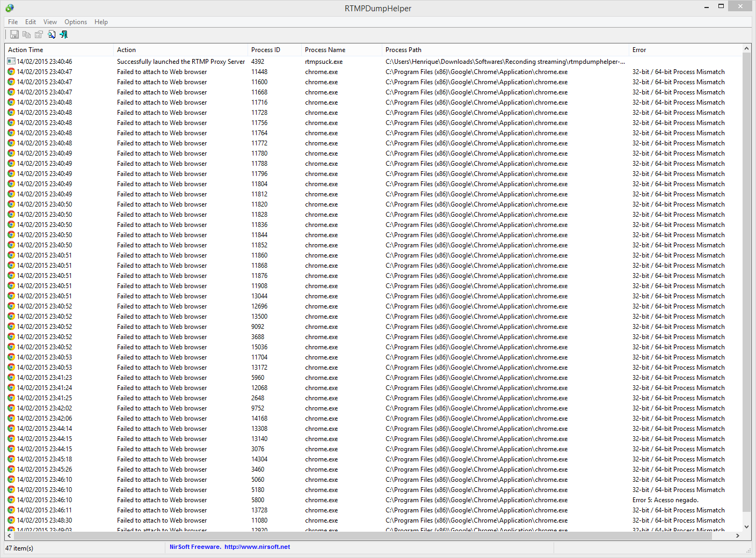756x558 pixels.
Task: Open the Edit menu
Action: click(x=31, y=22)
